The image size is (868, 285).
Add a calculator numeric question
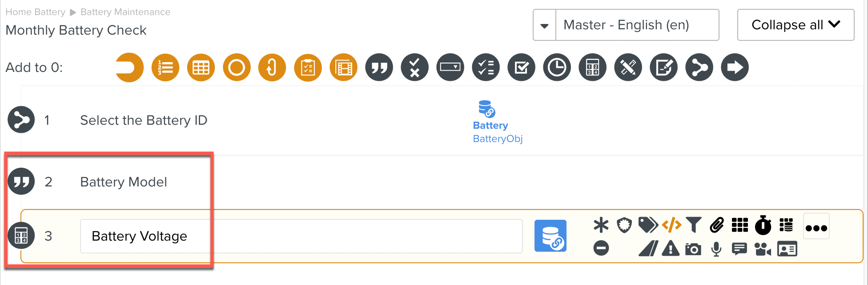[592, 67]
